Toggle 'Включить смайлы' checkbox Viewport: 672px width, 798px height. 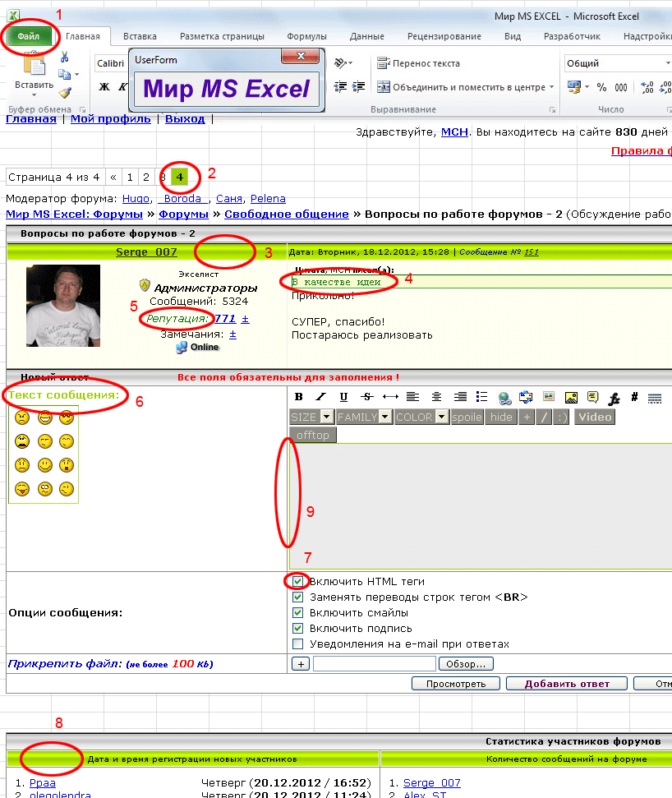pos(297,613)
